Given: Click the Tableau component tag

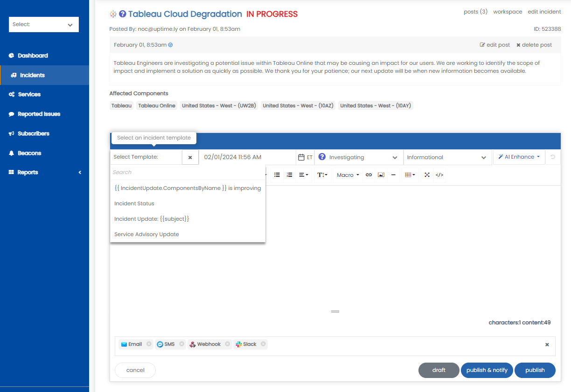Looking at the screenshot, I should pyautogui.click(x=121, y=105).
